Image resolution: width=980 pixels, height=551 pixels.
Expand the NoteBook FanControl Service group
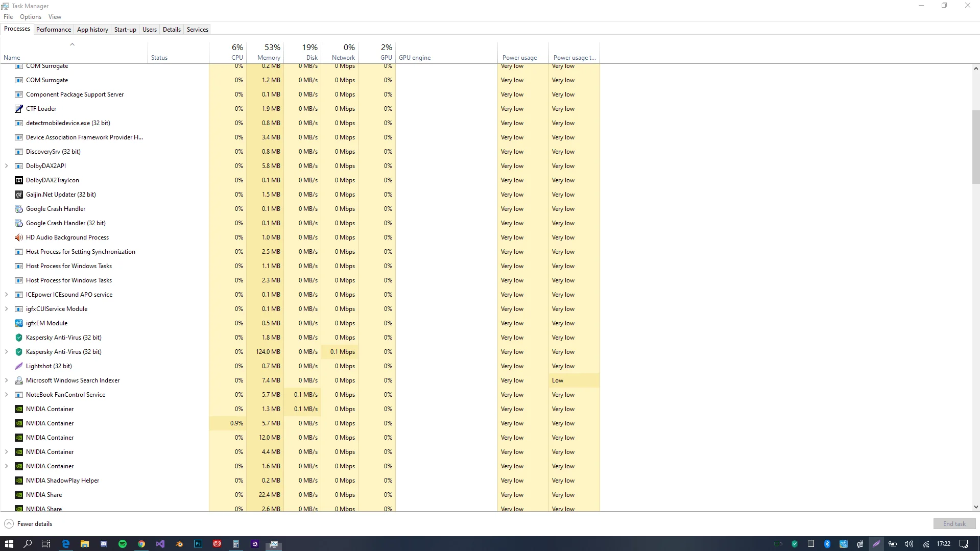click(x=6, y=395)
